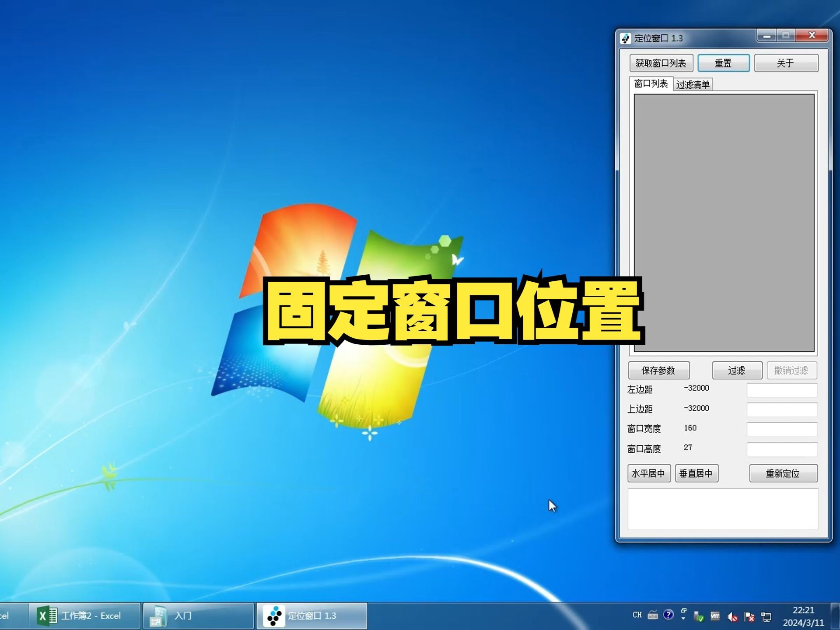This screenshot has width=840, height=630.
Task: Click the grey window list area
Action: click(724, 223)
